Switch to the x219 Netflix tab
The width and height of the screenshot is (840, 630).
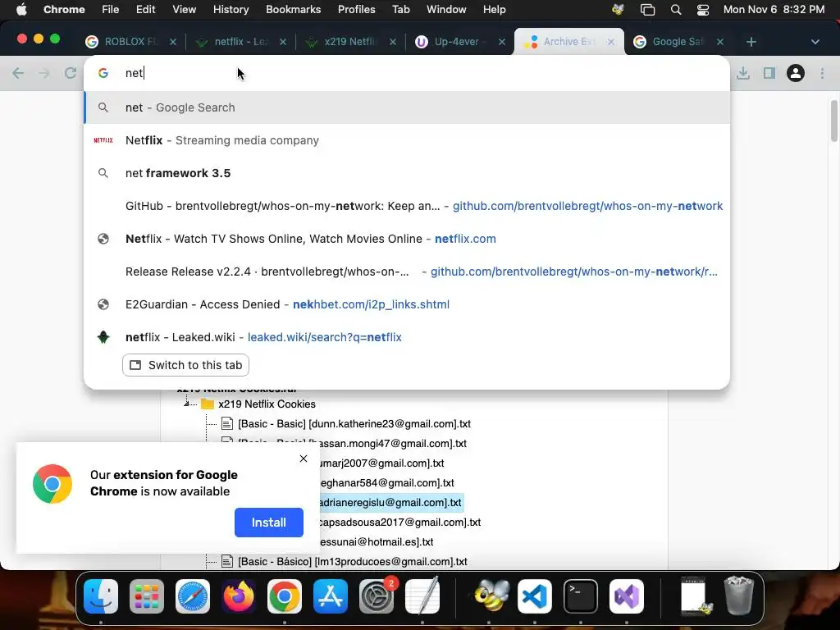pos(349,42)
